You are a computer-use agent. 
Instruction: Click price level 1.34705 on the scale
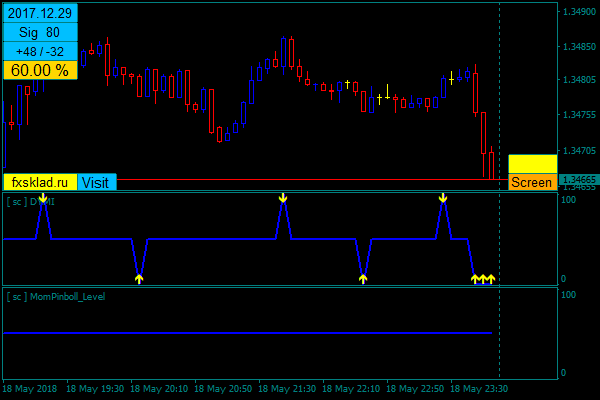pyautogui.click(x=579, y=151)
